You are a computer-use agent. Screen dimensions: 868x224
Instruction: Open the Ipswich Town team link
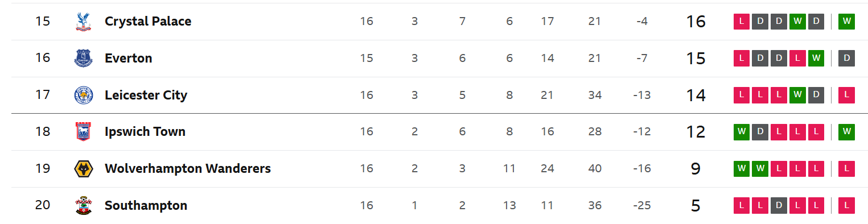(x=145, y=132)
